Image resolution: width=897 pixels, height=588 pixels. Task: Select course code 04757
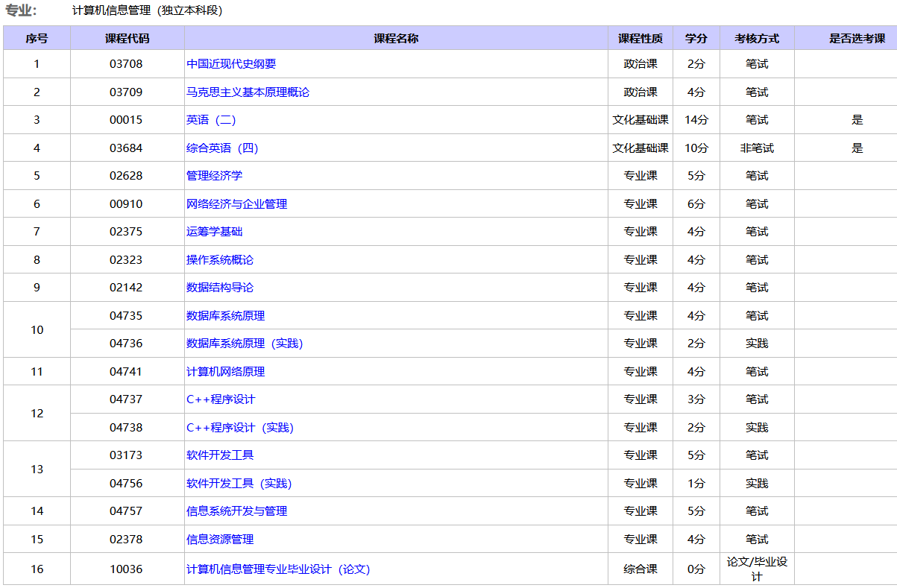pyautogui.click(x=126, y=511)
